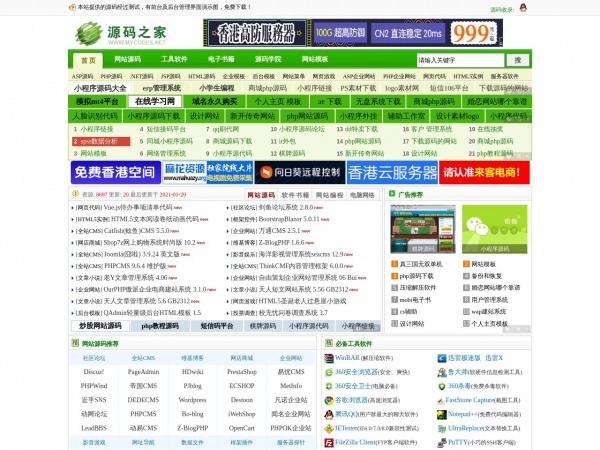Switch to the 网站编程 list tab
Viewport: 600px width, 450px height.
[x=329, y=195]
